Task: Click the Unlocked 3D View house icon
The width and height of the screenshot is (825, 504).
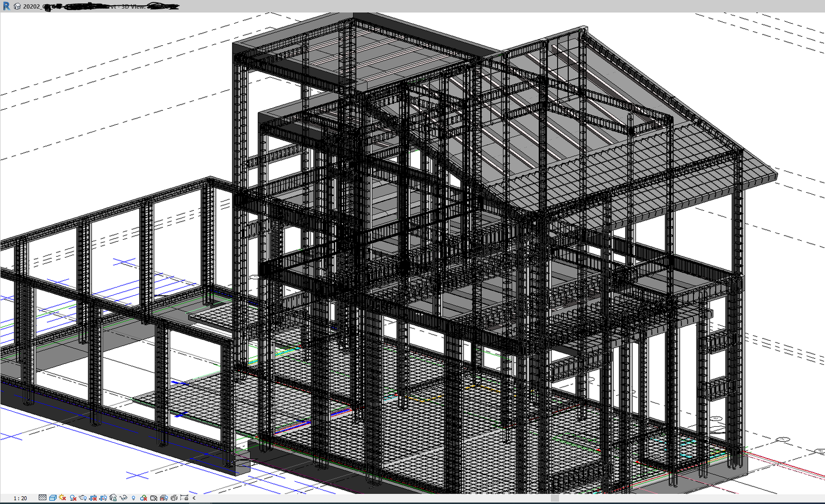Action: pos(113,498)
